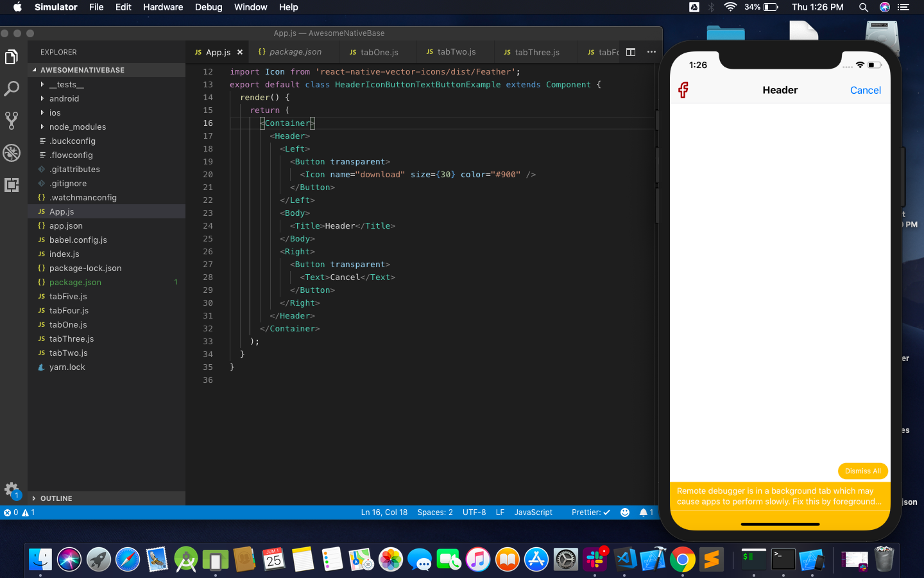
Task: Expand the __tests__ folder
Action: pyautogui.click(x=107, y=84)
